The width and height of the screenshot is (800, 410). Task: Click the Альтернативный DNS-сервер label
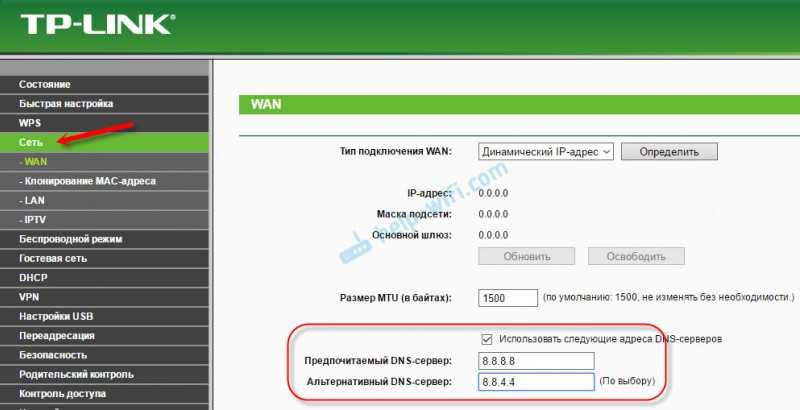(x=379, y=381)
